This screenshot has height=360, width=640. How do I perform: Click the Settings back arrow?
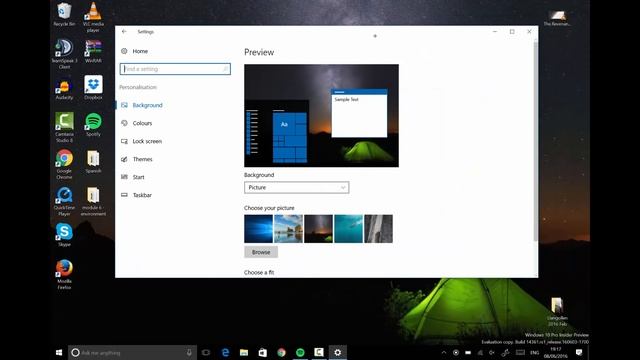click(x=124, y=31)
